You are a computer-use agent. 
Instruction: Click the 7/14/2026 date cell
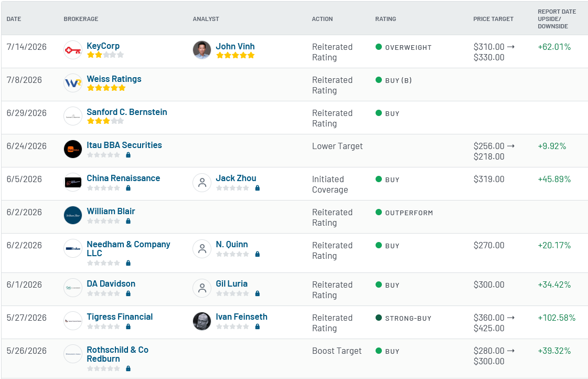[x=27, y=47]
